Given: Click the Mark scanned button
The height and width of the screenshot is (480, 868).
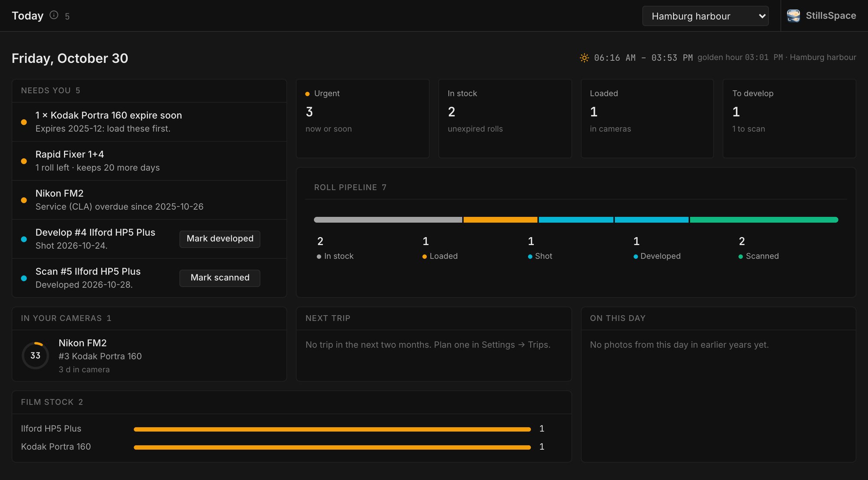Looking at the screenshot, I should 220,278.
